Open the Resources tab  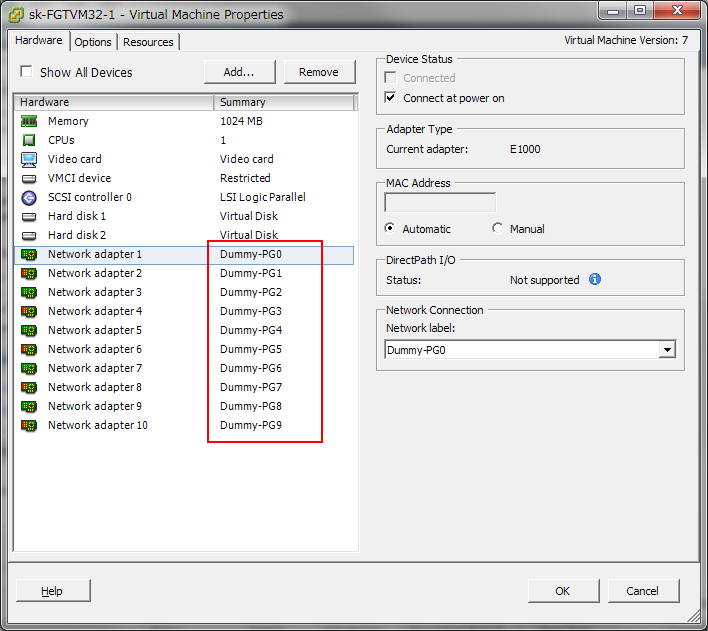point(148,42)
